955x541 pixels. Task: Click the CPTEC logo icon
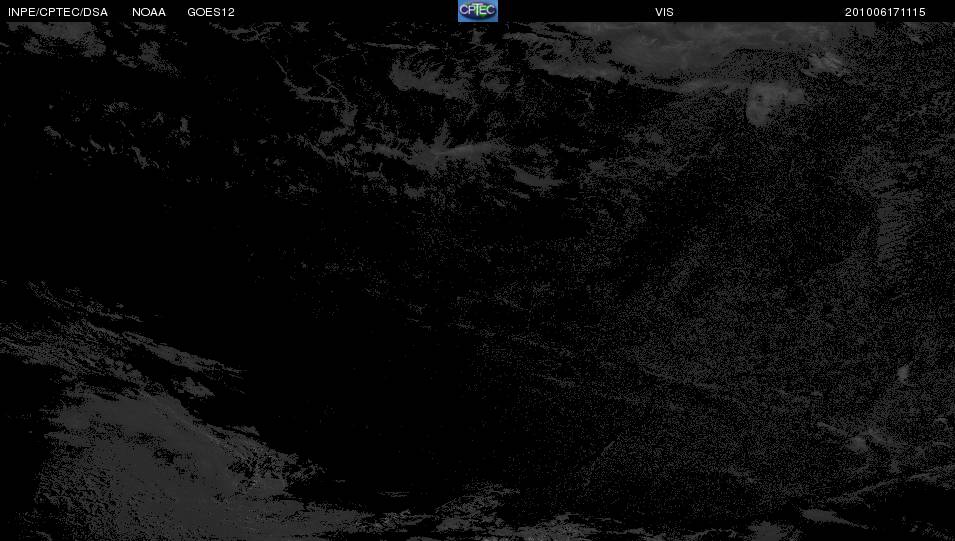pos(478,11)
